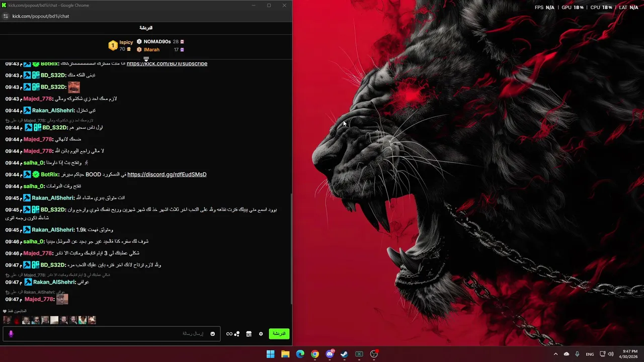The height and width of the screenshot is (362, 644).
Task: Click emote image in Majed_778 09:47 message
Action: [62, 299]
